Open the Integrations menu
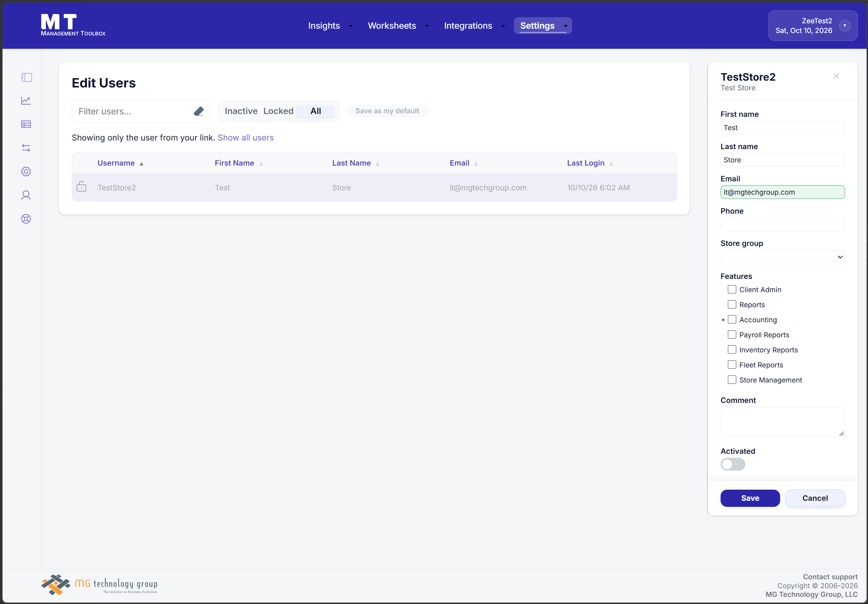Viewport: 868px width, 604px height. (x=474, y=26)
